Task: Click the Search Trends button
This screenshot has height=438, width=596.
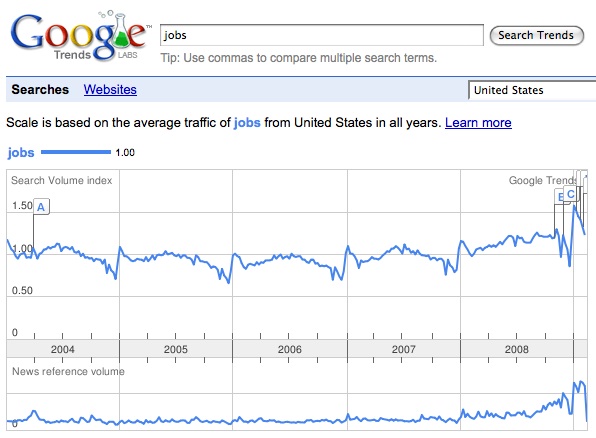Action: pyautogui.click(x=536, y=35)
